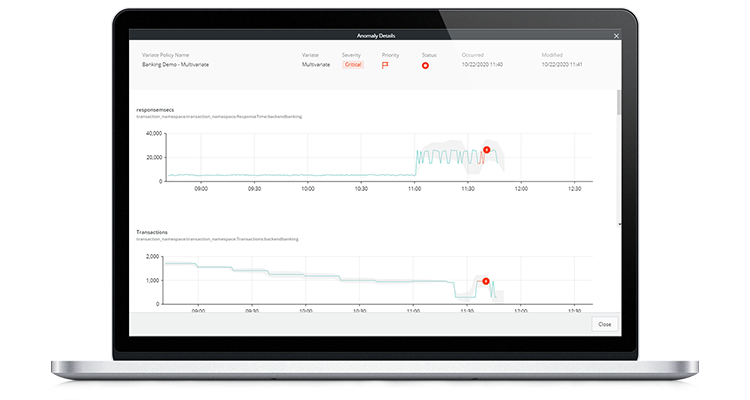
Task: Click the responsemsecs chart title
Action: coord(155,110)
